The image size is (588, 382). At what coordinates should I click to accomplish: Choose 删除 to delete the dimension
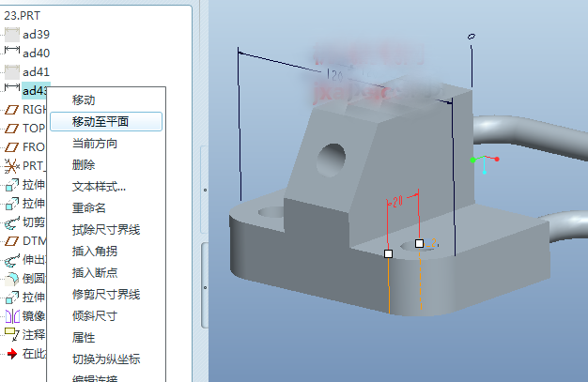coord(84,164)
